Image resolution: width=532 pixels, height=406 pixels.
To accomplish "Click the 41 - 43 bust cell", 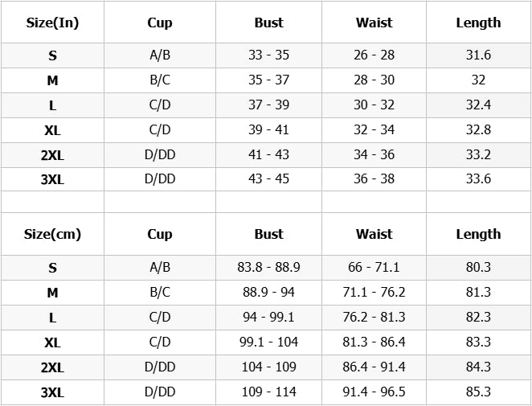I will pyautogui.click(x=268, y=154).
